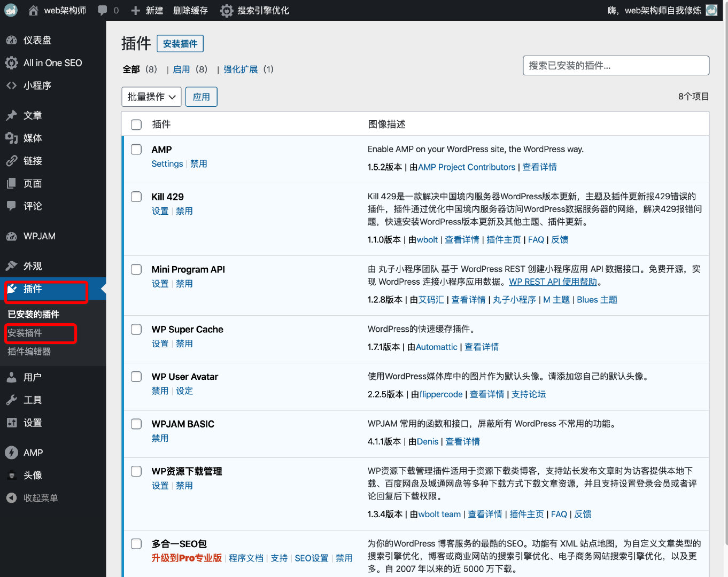Select the All in One SEO gear icon
The width and height of the screenshot is (728, 577).
coord(12,63)
